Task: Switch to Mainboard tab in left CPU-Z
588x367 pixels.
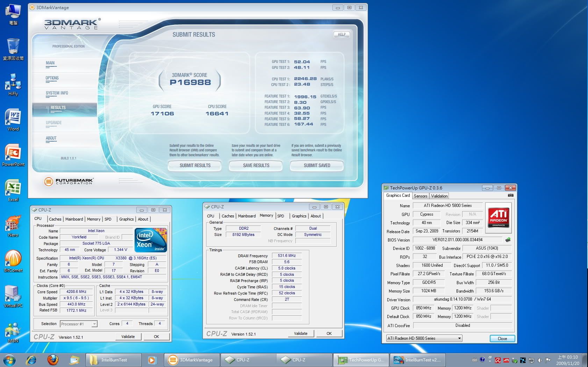Action: tap(74, 219)
